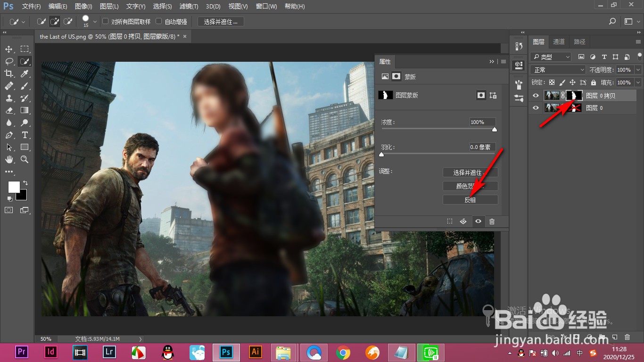Select the Horizontal Type tool
The height and width of the screenshot is (362, 644).
coord(25,135)
